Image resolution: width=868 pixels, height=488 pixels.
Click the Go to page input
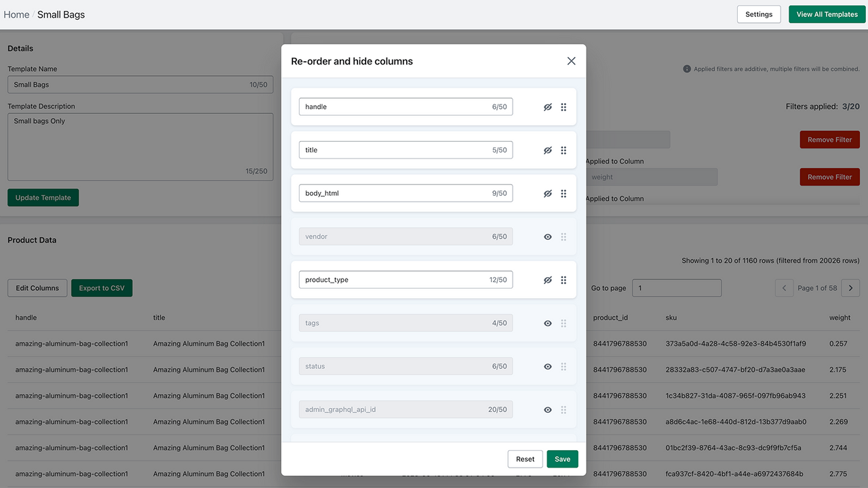click(x=677, y=288)
